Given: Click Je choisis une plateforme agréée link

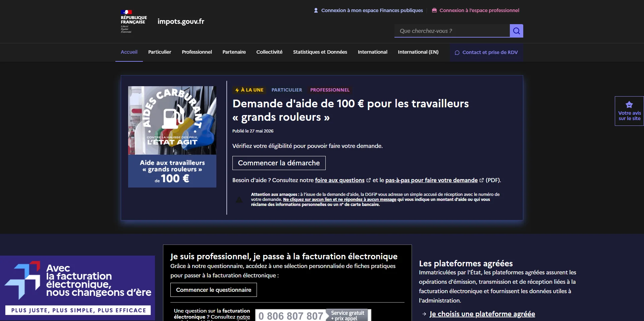Looking at the screenshot, I should (482, 314).
